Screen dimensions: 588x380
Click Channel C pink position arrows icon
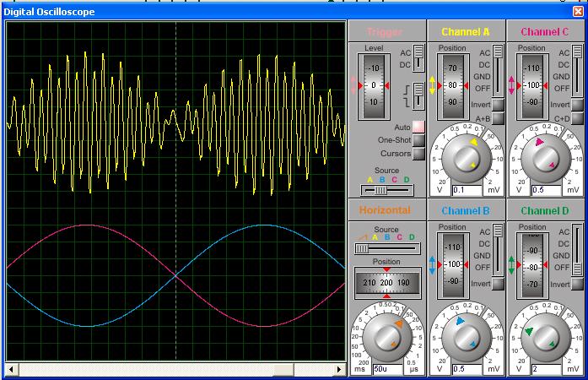click(x=512, y=85)
